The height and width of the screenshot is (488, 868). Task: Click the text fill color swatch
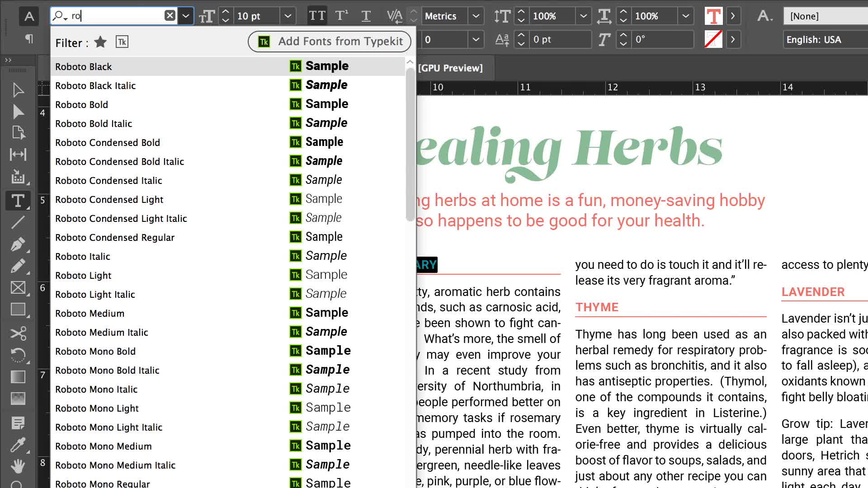pyautogui.click(x=713, y=16)
